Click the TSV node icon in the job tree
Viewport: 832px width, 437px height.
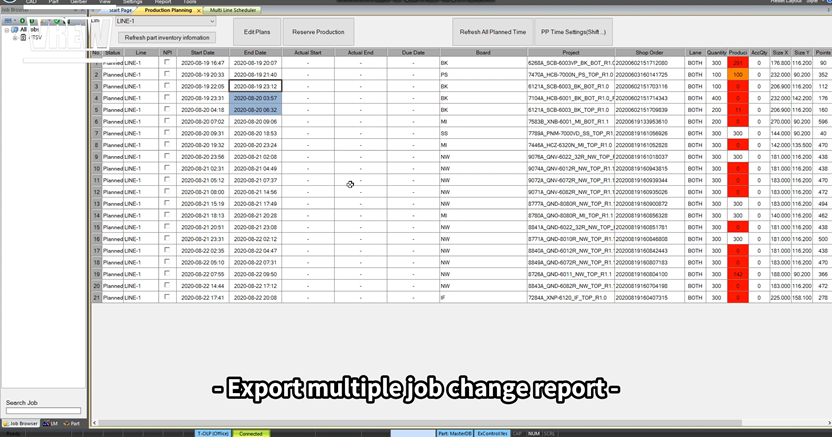point(23,38)
